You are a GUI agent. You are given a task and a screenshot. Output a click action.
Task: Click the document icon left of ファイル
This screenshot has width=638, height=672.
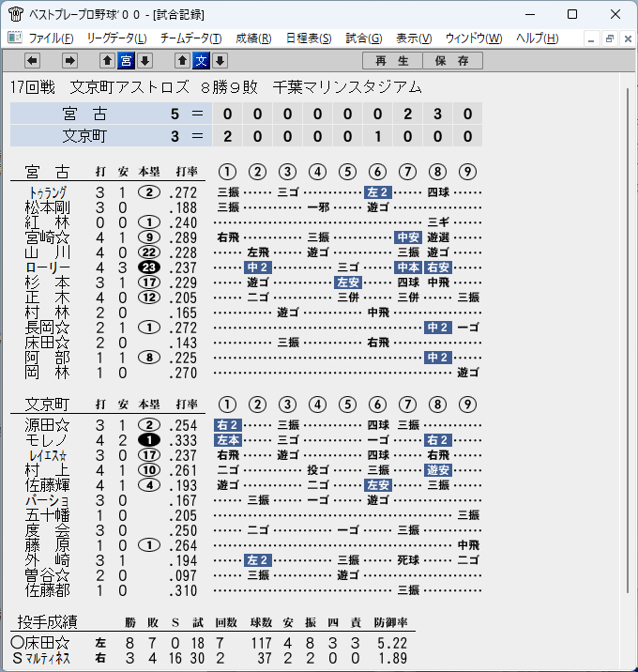click(15, 38)
